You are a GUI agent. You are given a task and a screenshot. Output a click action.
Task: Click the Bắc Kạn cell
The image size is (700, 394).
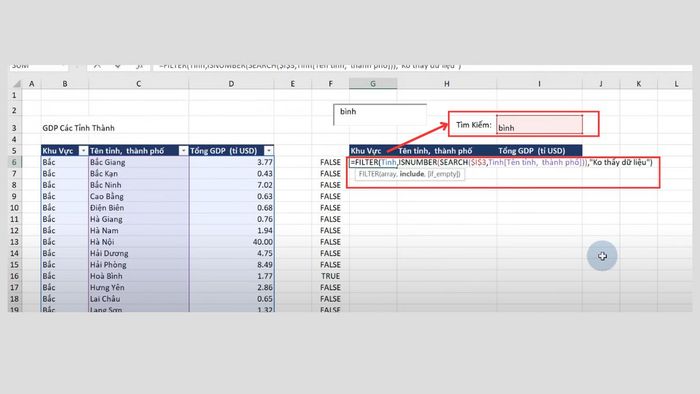tap(138, 174)
